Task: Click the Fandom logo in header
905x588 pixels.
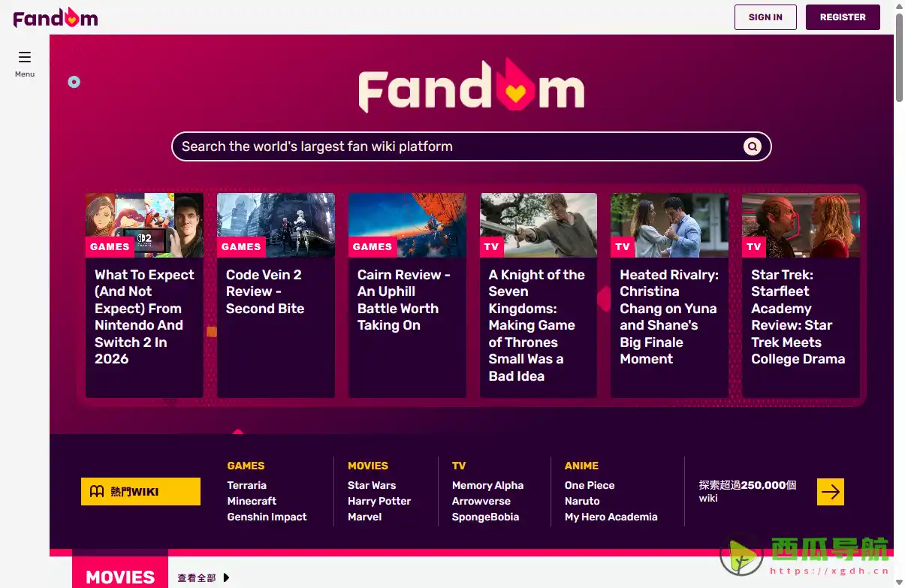Action: 56,17
